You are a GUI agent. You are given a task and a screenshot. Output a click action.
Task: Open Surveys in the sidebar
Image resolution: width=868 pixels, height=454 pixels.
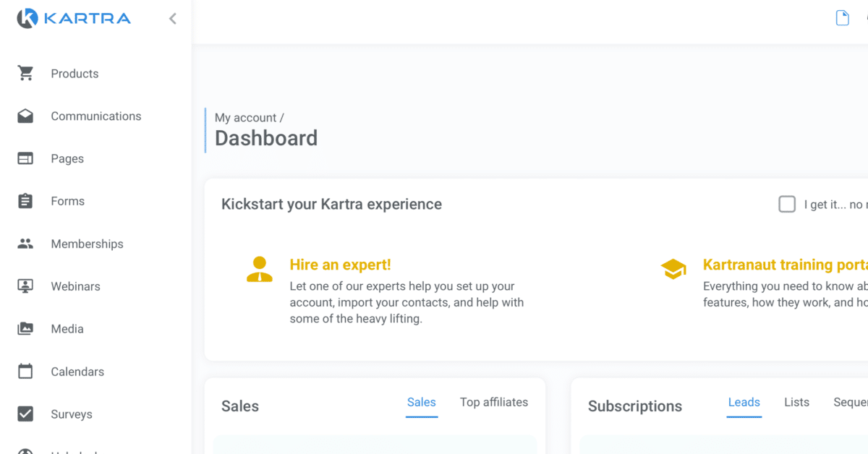[72, 415]
